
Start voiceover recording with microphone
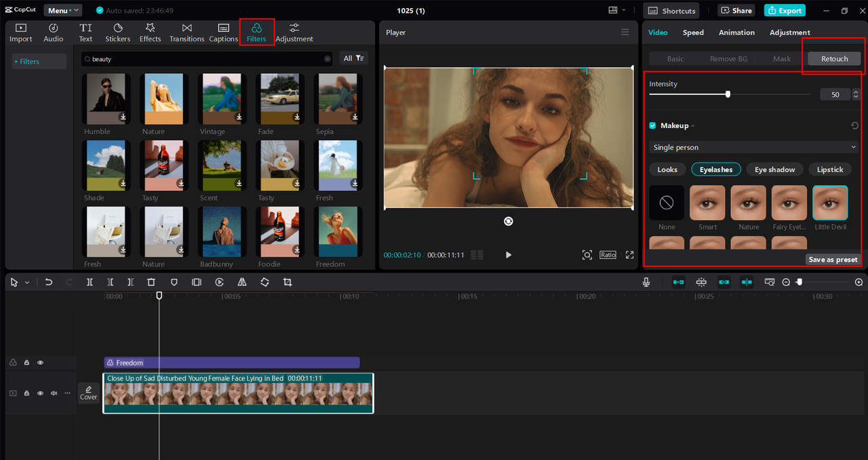pyautogui.click(x=647, y=282)
